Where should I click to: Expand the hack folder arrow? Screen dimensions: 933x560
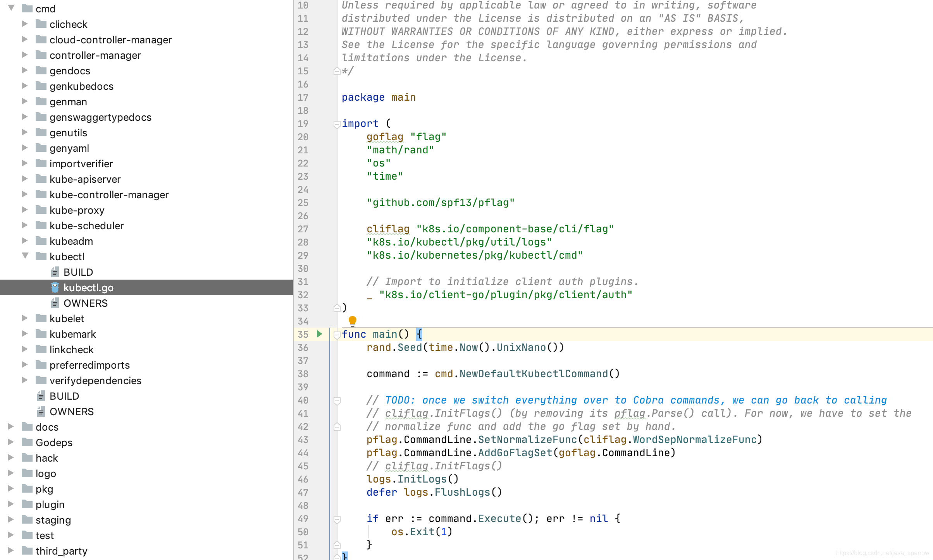click(x=11, y=457)
